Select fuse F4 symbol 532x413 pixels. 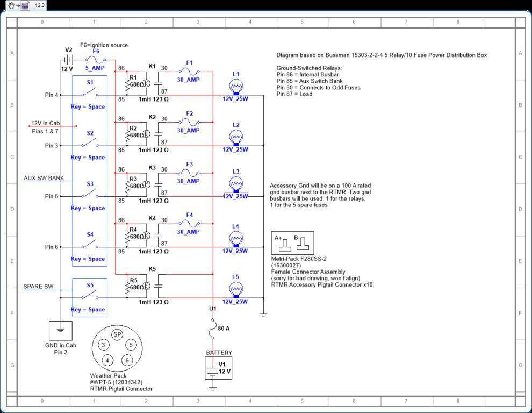(189, 223)
